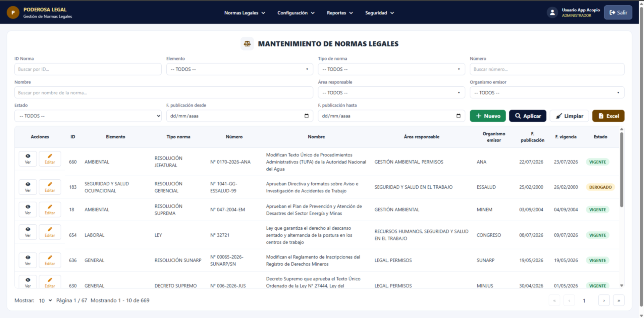The height and width of the screenshot is (318, 644).
Task: Click the user avatar icon in header
Action: click(552, 13)
